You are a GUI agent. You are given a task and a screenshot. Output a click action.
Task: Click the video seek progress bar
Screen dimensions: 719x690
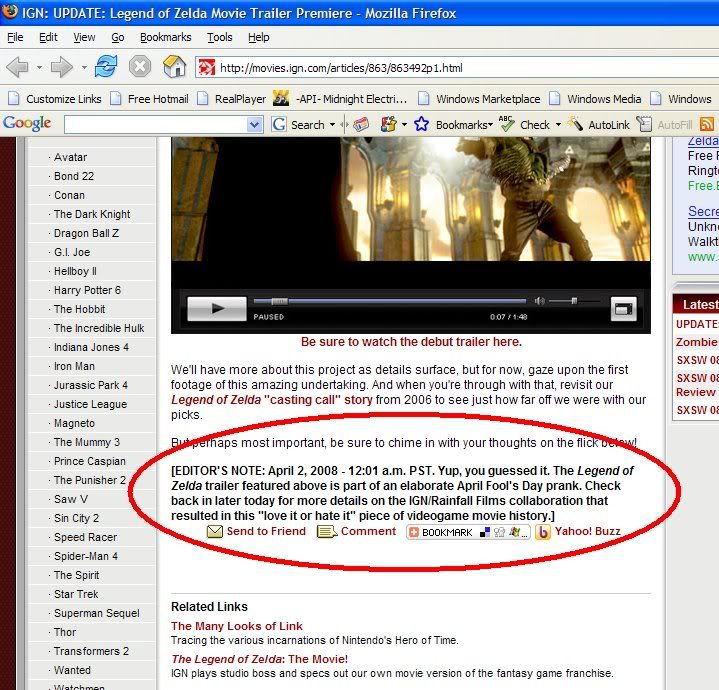[390, 301]
